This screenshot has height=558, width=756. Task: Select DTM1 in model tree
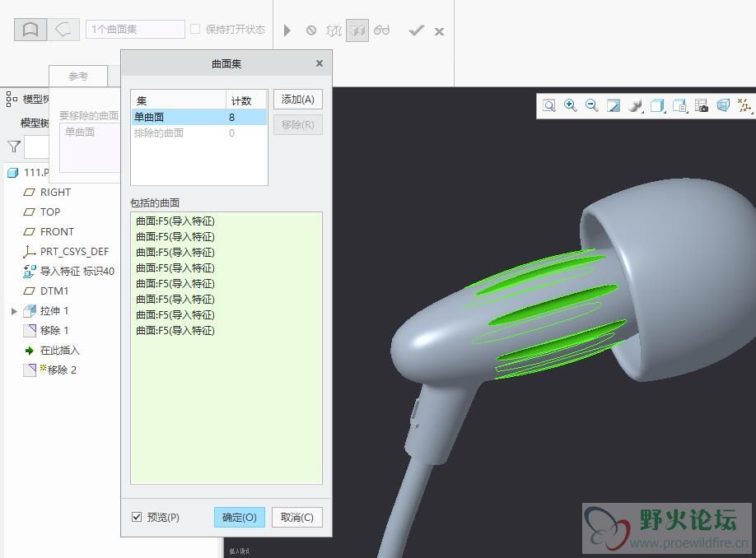tap(54, 291)
